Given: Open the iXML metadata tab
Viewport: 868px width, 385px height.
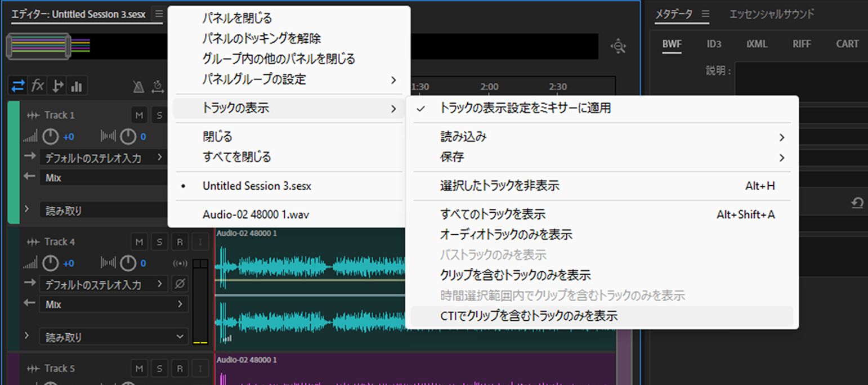Looking at the screenshot, I should pos(757,44).
